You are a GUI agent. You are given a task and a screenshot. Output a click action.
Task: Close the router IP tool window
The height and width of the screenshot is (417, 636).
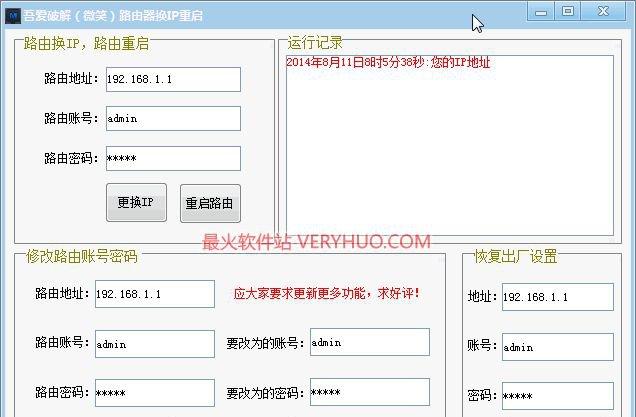coord(603,11)
